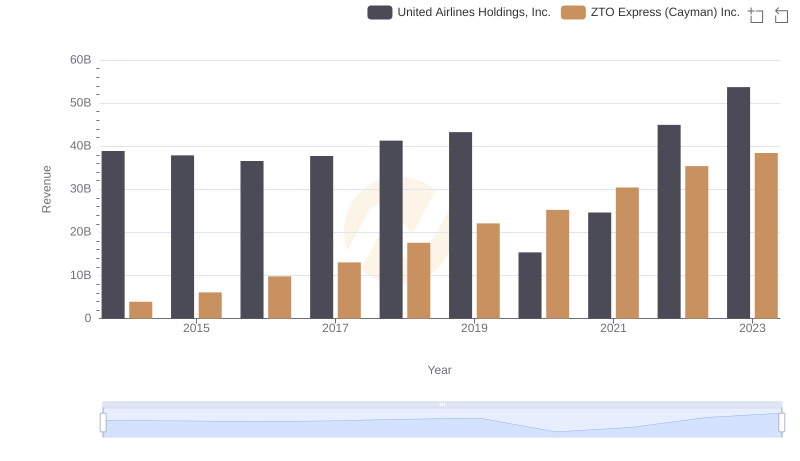The image size is (800, 461).
Task: Click the United Airlines 2017 bar
Action: pos(321,237)
